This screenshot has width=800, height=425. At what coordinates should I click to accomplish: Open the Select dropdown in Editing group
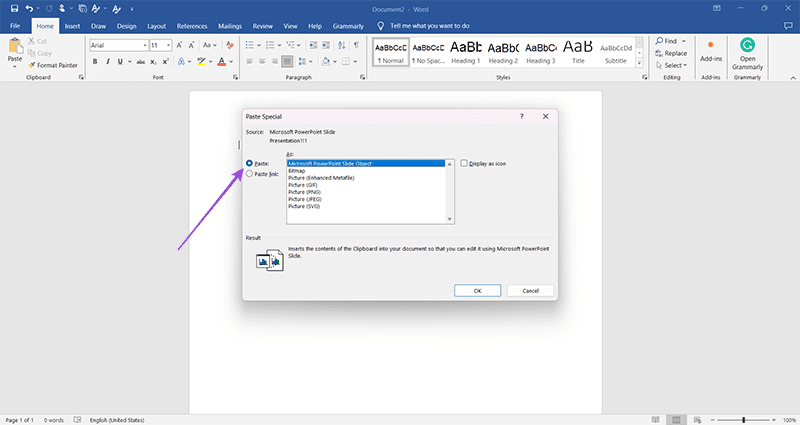[x=671, y=65]
